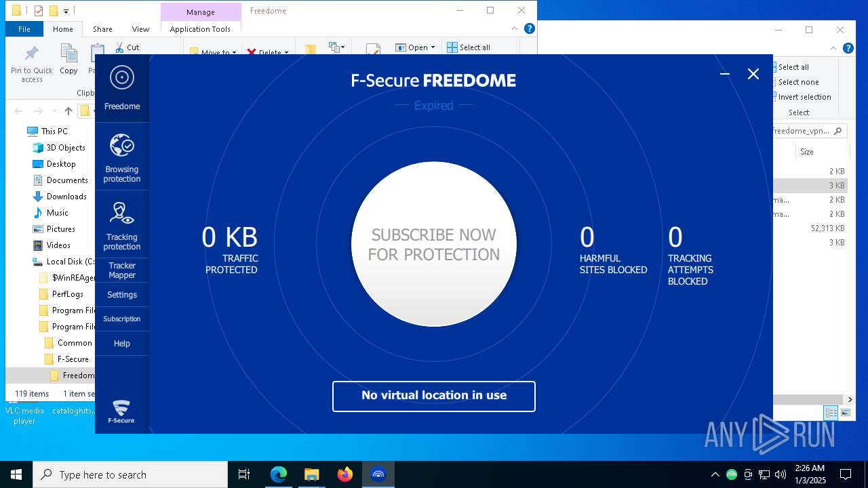
Task: Open the Subscription section
Action: pos(122,319)
